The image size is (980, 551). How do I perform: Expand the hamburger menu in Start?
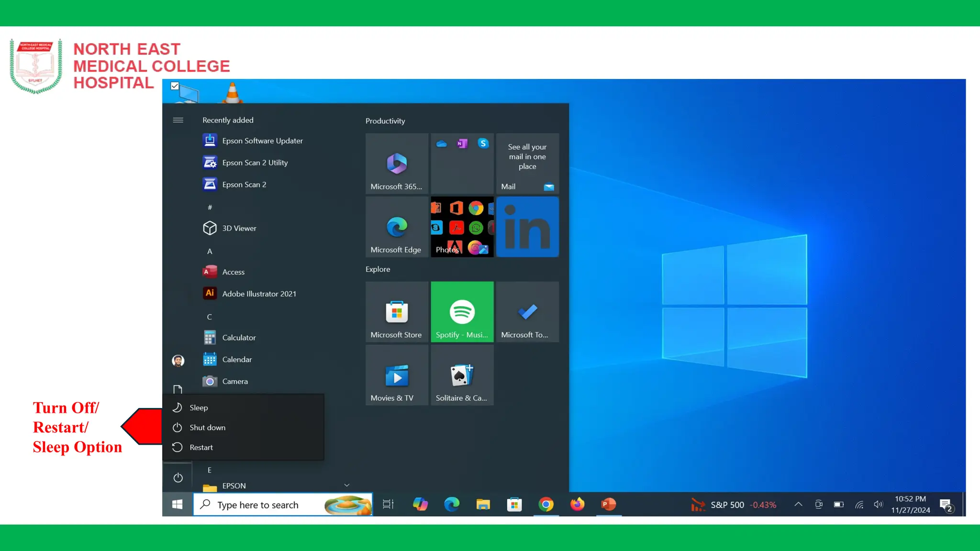click(178, 120)
